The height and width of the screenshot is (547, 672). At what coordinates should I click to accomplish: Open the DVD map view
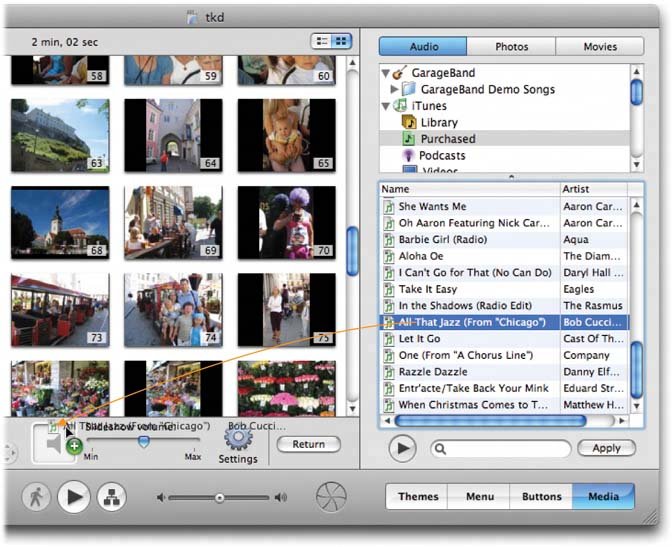point(112,497)
